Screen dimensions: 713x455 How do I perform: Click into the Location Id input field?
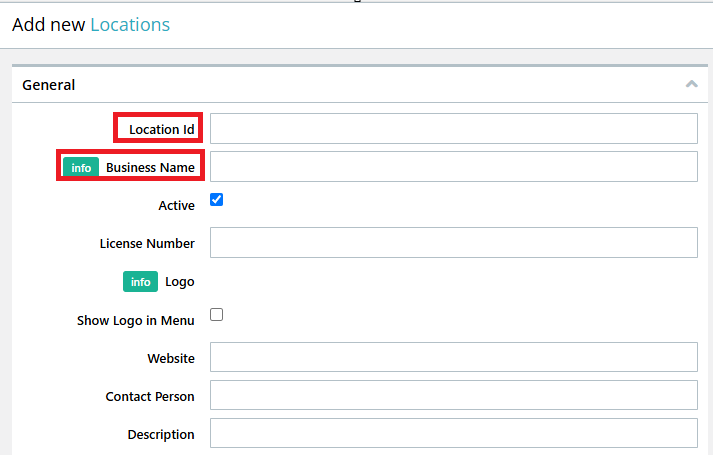(454, 129)
